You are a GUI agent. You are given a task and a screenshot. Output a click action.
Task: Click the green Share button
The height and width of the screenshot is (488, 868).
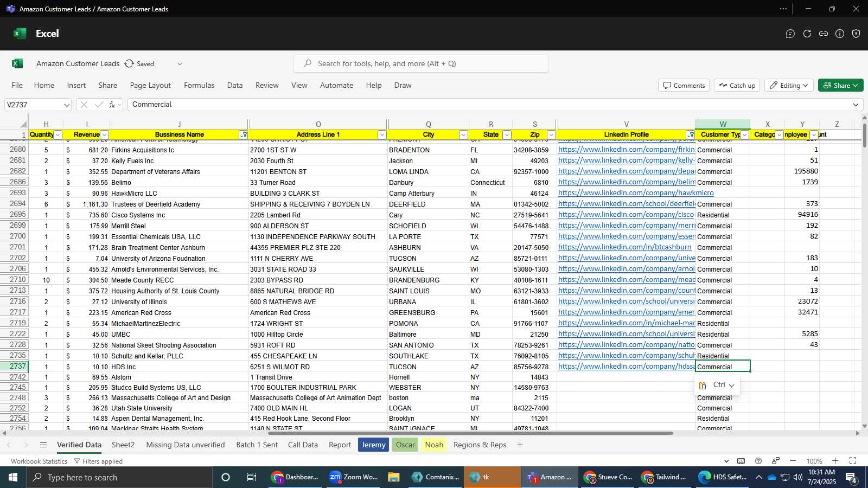840,85
